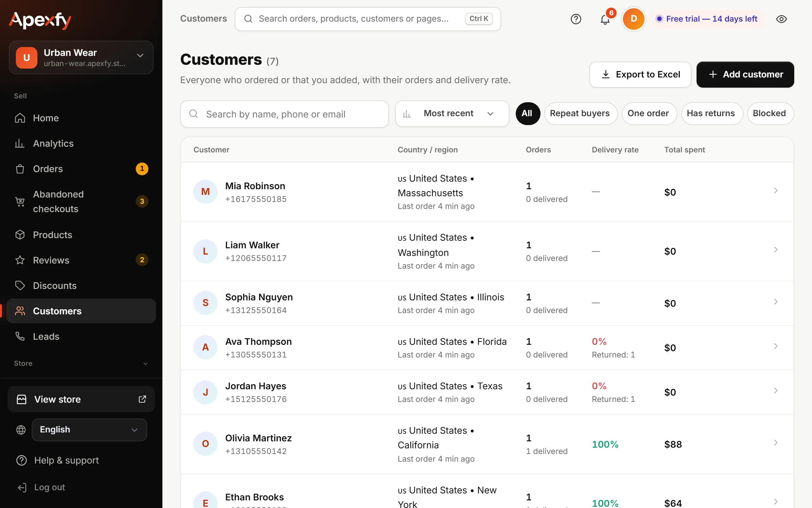Select the Blocked filter chip

click(770, 114)
